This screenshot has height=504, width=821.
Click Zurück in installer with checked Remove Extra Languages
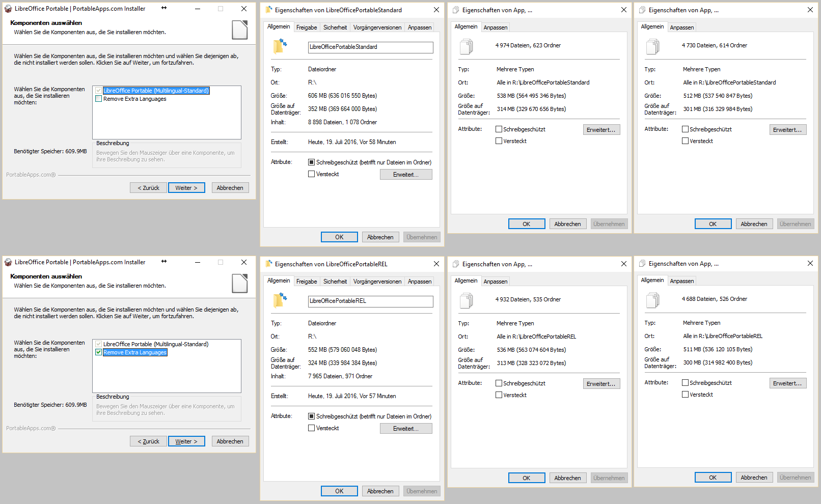coord(148,441)
